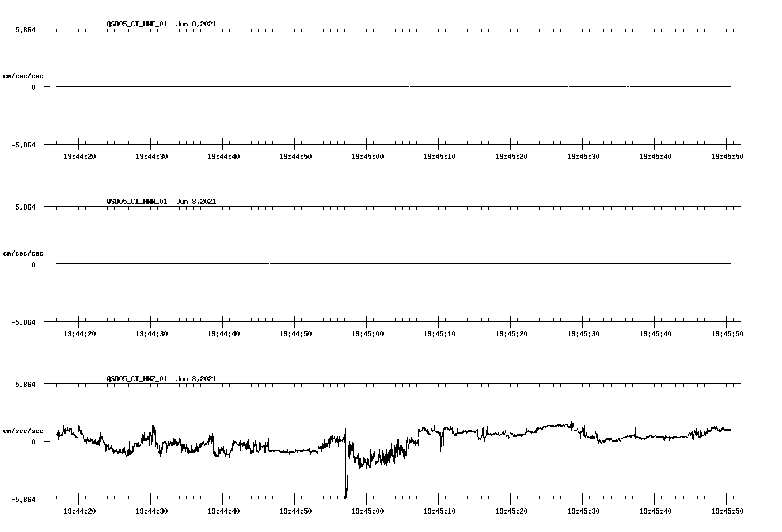Click the 19:44:40 time label under HNZ chart
This screenshot has width=782, height=532.
(223, 511)
